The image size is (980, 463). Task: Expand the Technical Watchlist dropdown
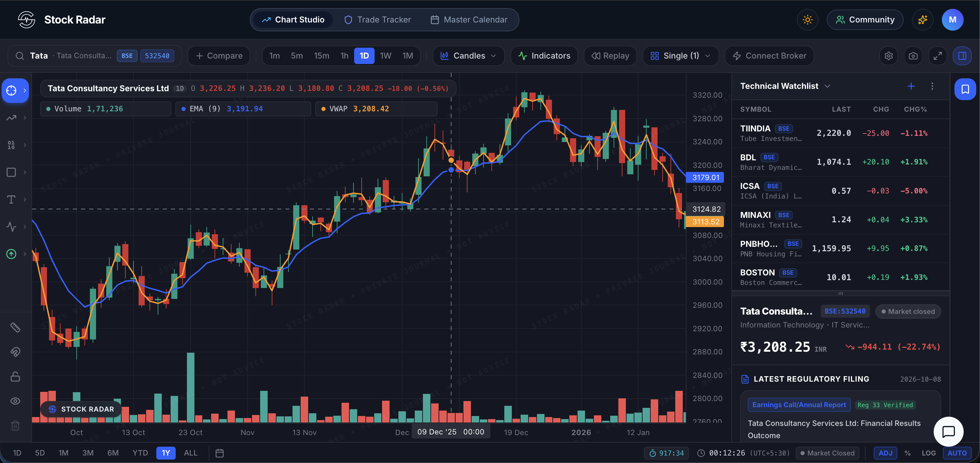[x=827, y=86]
